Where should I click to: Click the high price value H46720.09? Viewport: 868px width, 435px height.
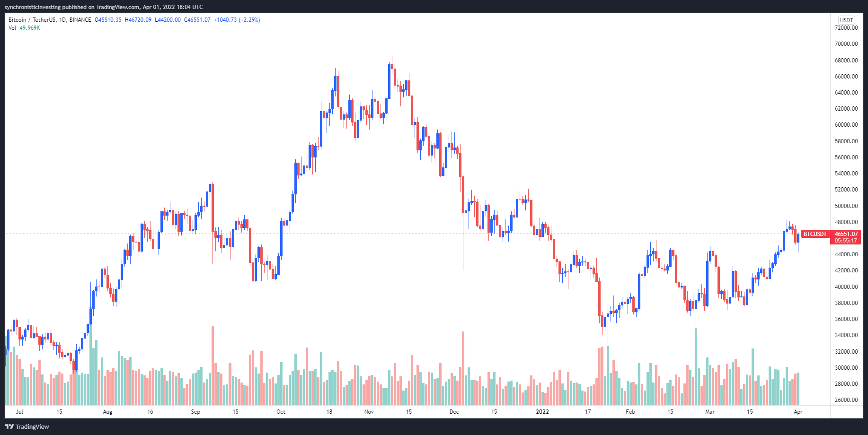138,20
